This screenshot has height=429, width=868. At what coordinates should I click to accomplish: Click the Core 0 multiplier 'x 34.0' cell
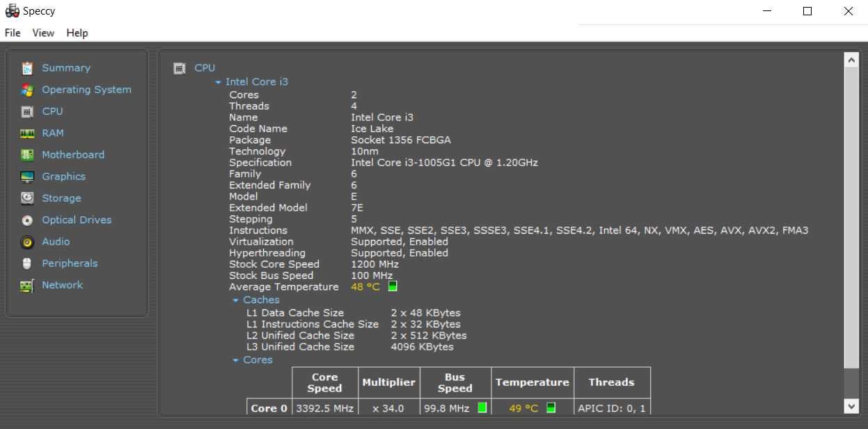tap(388, 408)
